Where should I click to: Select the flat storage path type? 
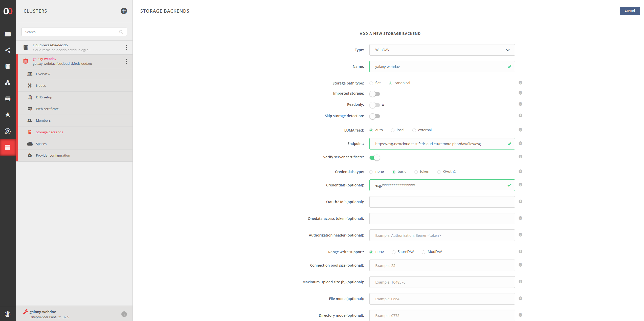pyautogui.click(x=371, y=83)
